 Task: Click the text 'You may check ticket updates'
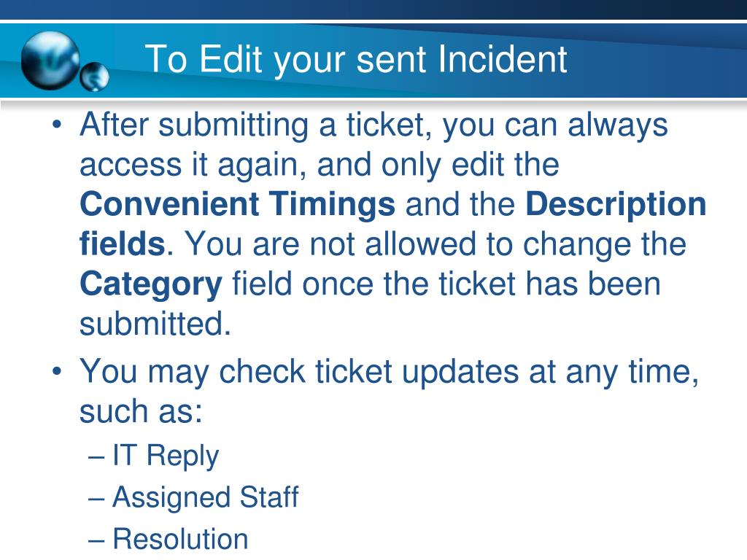click(x=298, y=372)
